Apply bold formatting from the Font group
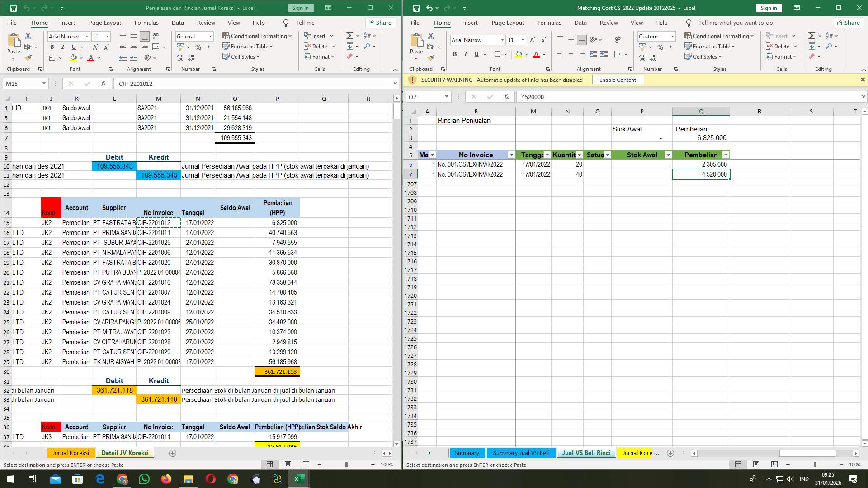This screenshot has width=868, height=488. 52,47
